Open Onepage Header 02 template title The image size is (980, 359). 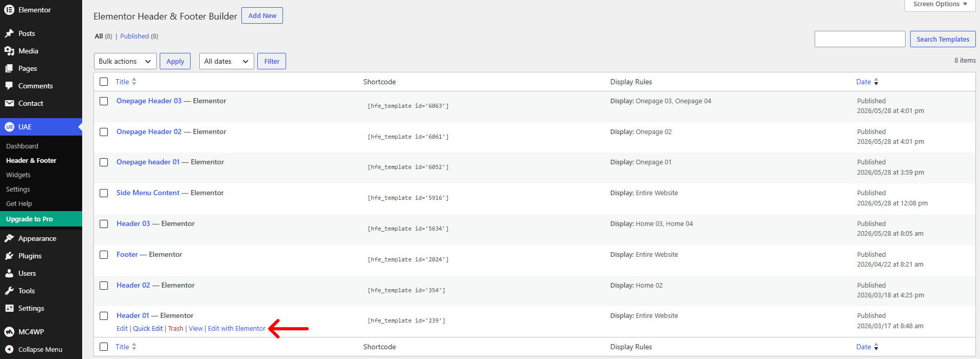149,131
